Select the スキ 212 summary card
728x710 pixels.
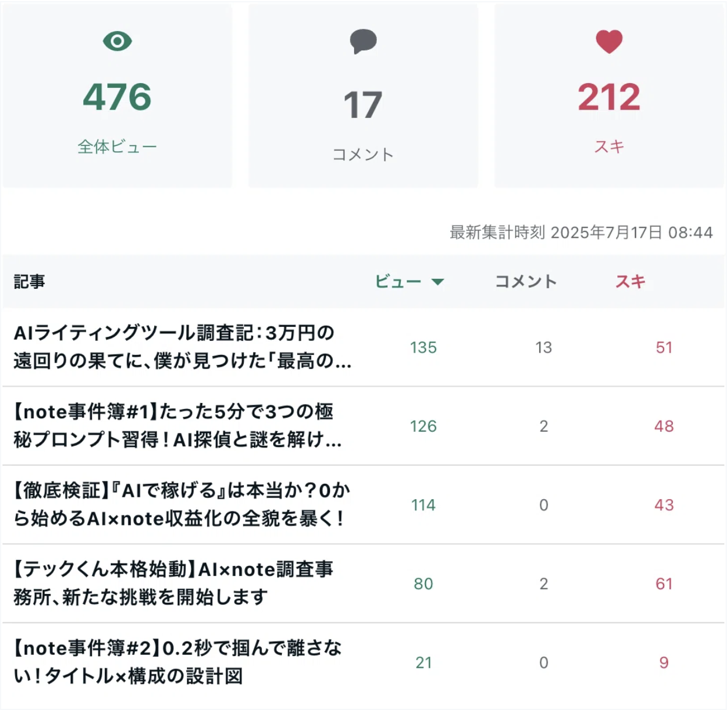609,96
